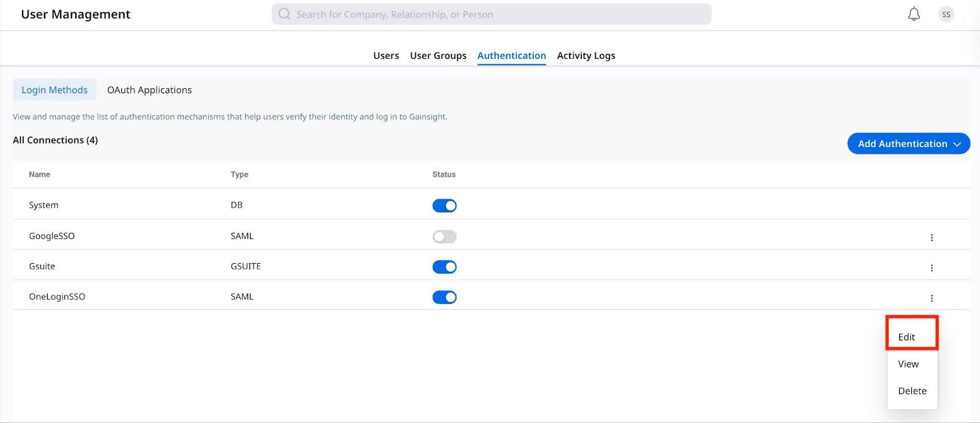Click the DB type cell
This screenshot has height=423, width=980.
pyautogui.click(x=236, y=205)
